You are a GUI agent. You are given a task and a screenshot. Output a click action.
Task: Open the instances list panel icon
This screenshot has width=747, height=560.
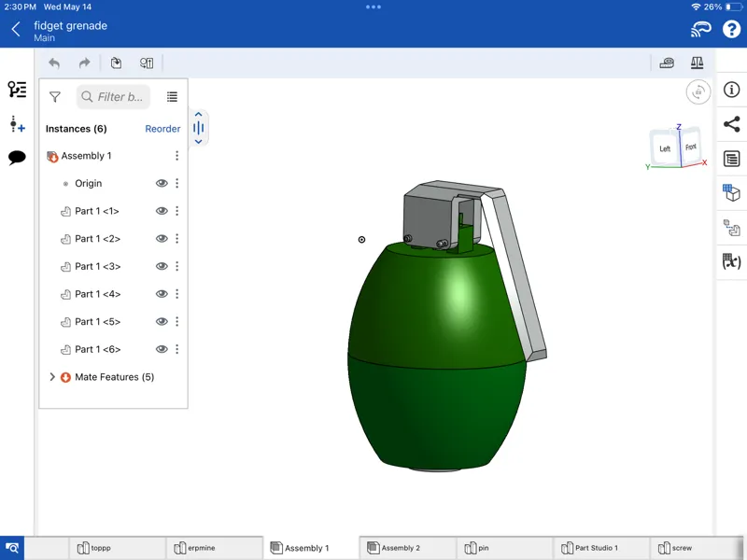coord(17,89)
